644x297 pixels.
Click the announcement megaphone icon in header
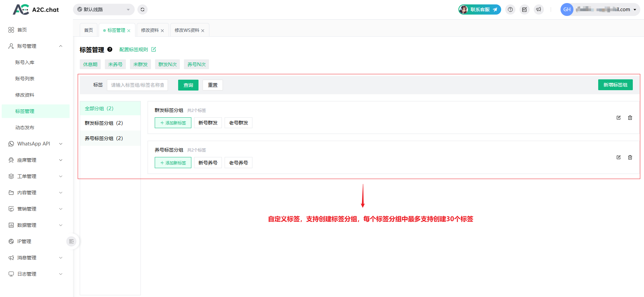tap(538, 9)
